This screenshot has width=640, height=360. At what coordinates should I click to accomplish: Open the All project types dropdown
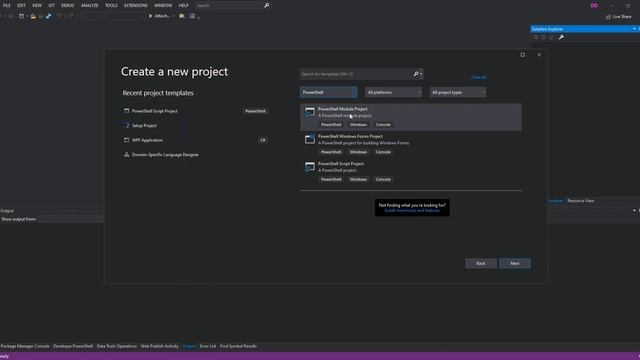[x=458, y=92]
